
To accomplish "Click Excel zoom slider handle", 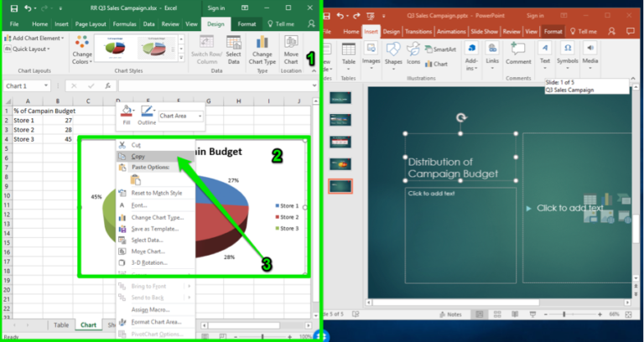I will click(x=262, y=337).
